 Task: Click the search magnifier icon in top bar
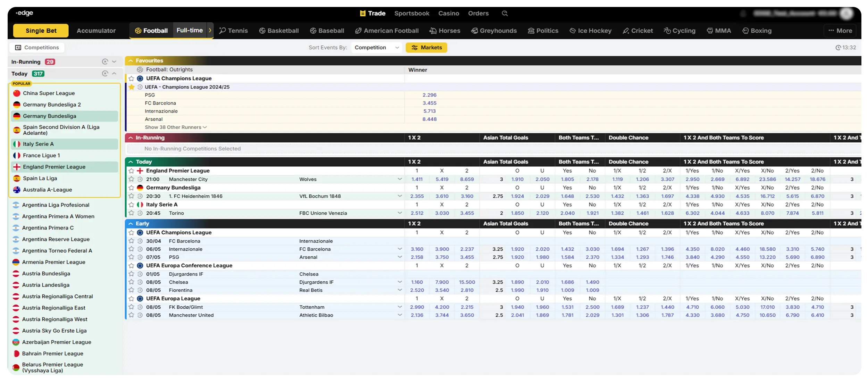coord(504,13)
